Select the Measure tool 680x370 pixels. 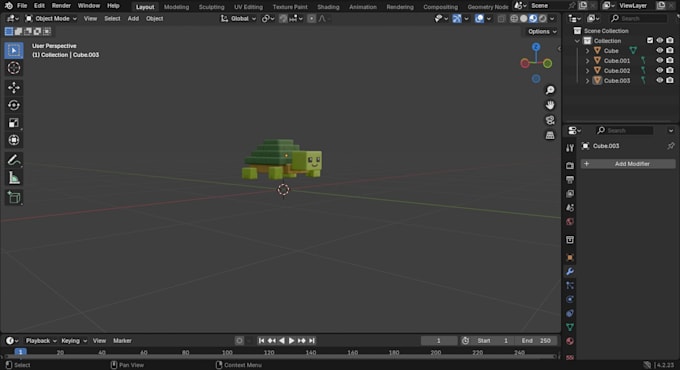click(14, 178)
